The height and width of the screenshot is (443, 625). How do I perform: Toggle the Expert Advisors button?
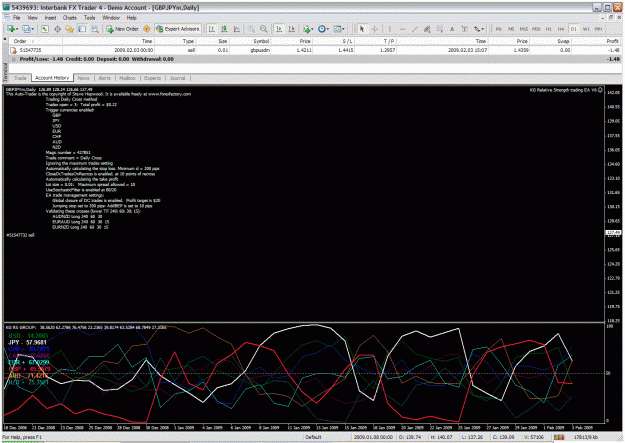point(178,29)
